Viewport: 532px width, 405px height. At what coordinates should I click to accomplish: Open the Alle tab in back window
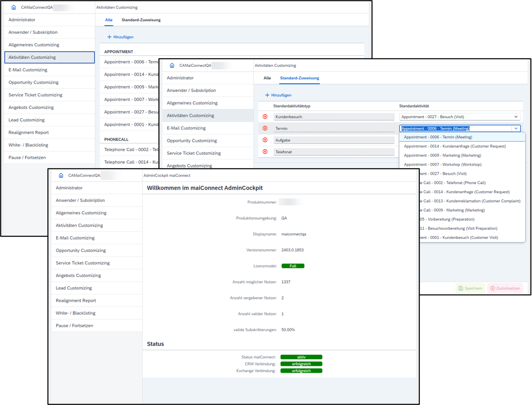[109, 20]
